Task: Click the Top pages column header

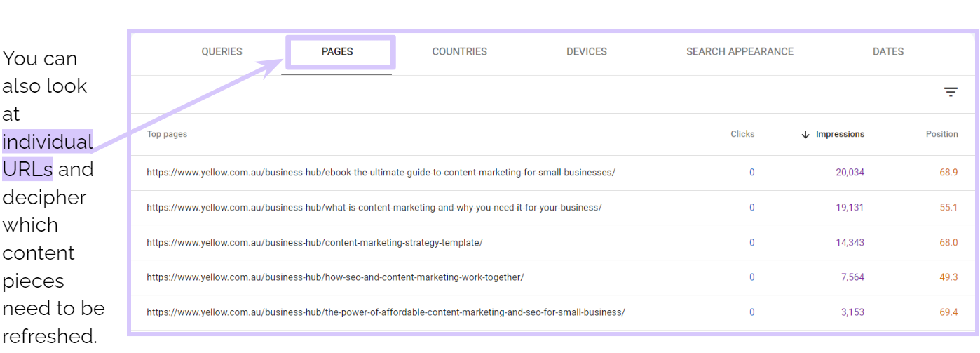Action: (x=167, y=134)
